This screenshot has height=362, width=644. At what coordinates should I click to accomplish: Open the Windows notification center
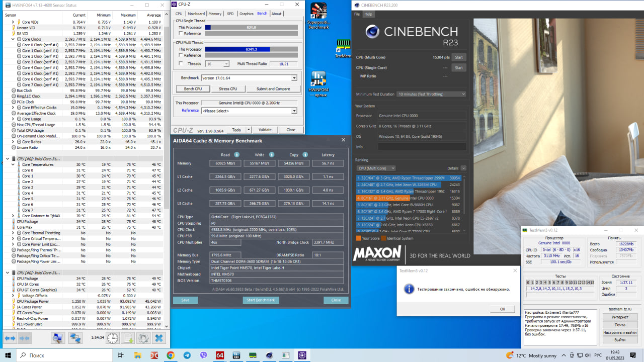[633, 355]
